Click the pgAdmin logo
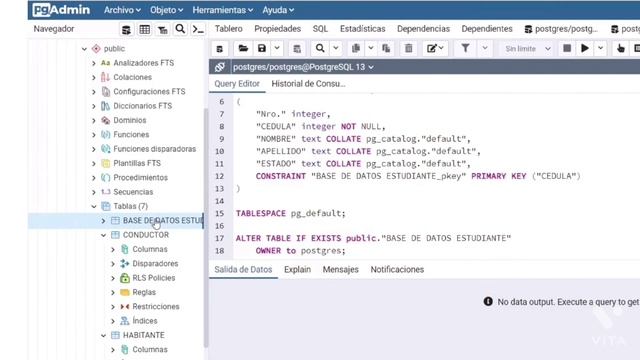640x360 pixels. [x=61, y=10]
